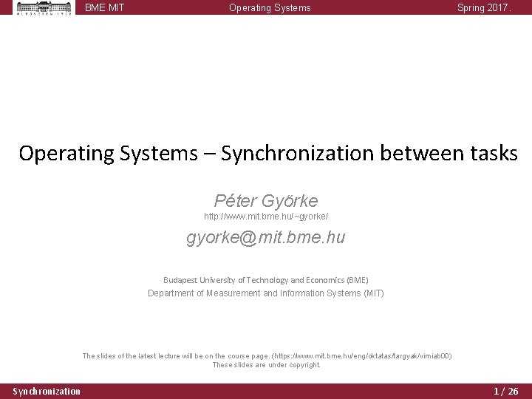This screenshot has height=399, width=532.
Task: Click the author name 'Péter Györke'
Action: [x=266, y=201]
